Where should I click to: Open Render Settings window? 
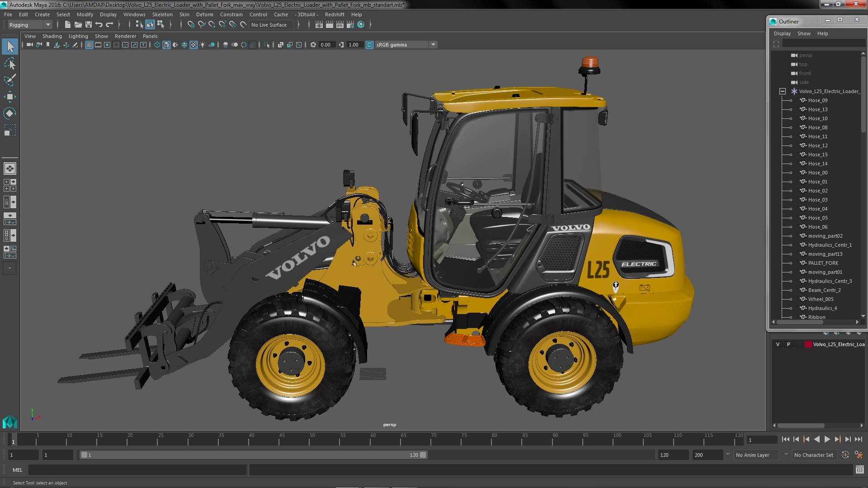(350, 25)
